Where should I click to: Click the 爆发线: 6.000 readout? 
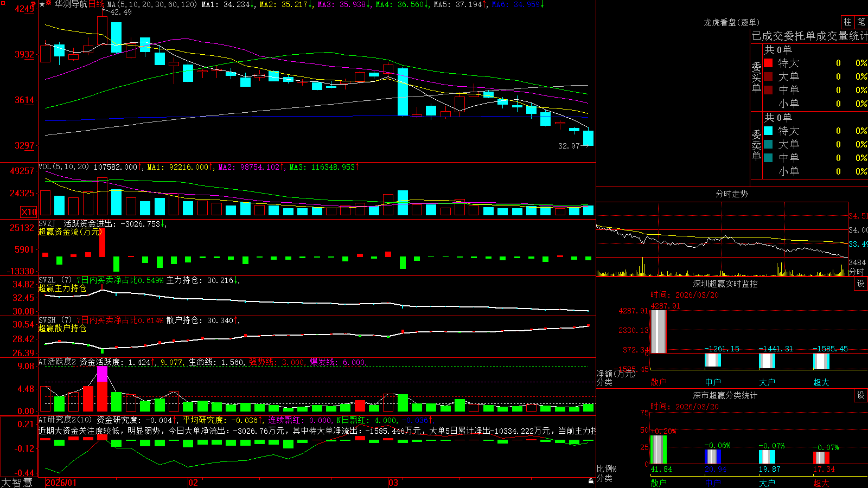(x=337, y=362)
